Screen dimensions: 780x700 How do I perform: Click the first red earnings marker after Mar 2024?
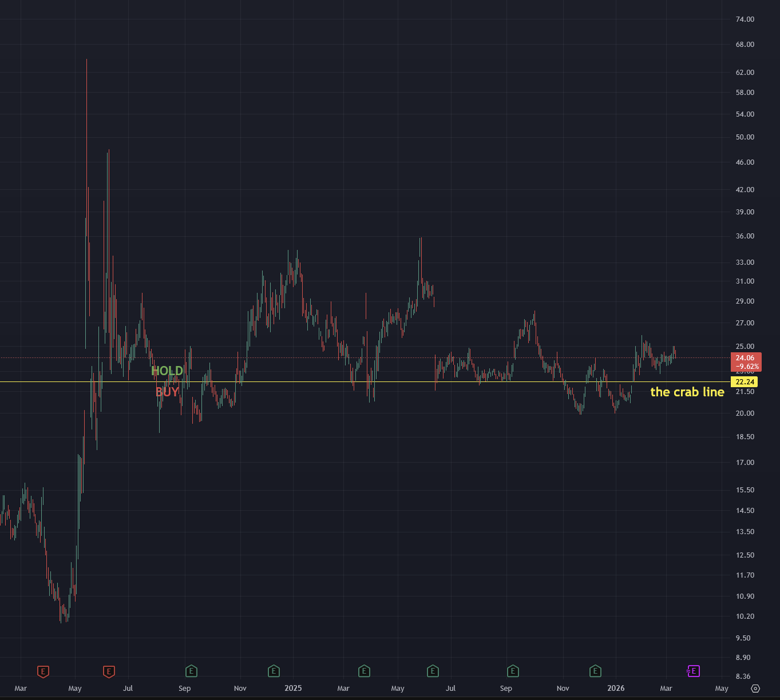tap(43, 671)
